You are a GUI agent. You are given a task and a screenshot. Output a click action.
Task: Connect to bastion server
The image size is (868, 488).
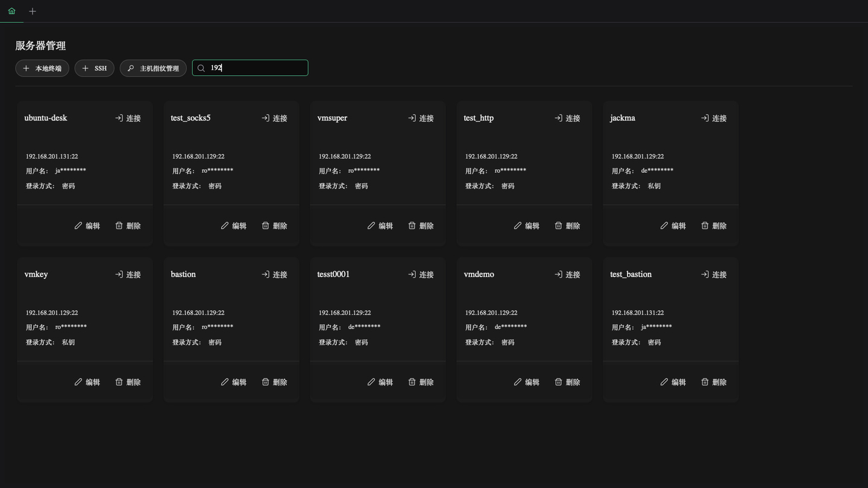(x=274, y=274)
